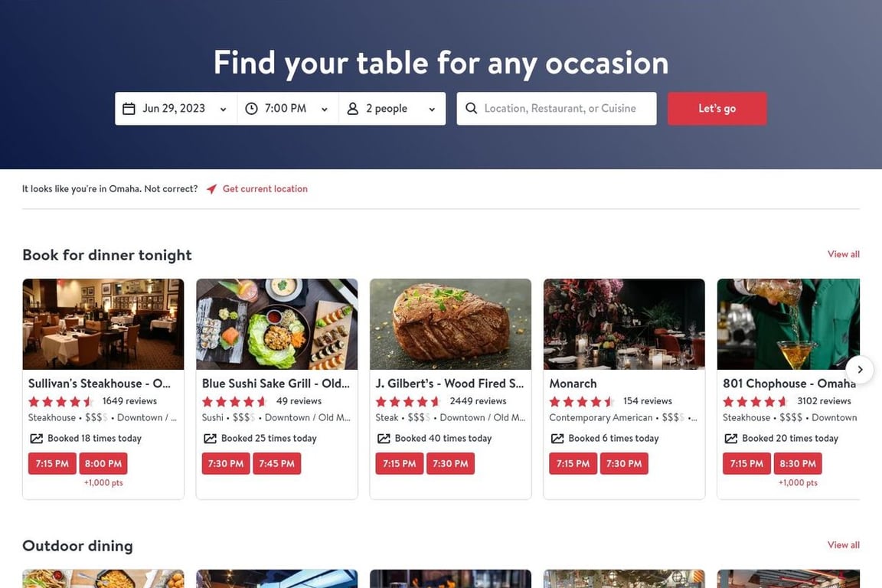Viewport: 882px width, 588px height.
Task: Click the Location, Restaurant, or Cuisine search field
Action: pos(559,108)
